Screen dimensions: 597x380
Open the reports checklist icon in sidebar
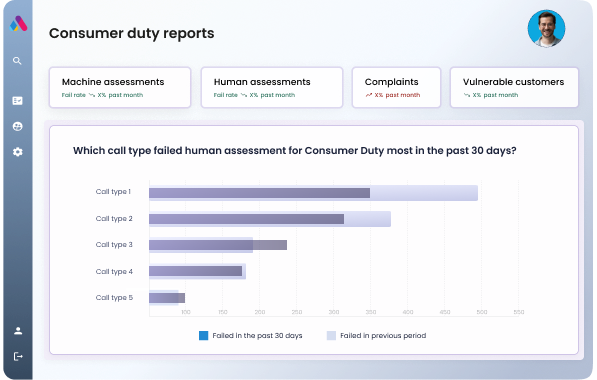coord(18,101)
